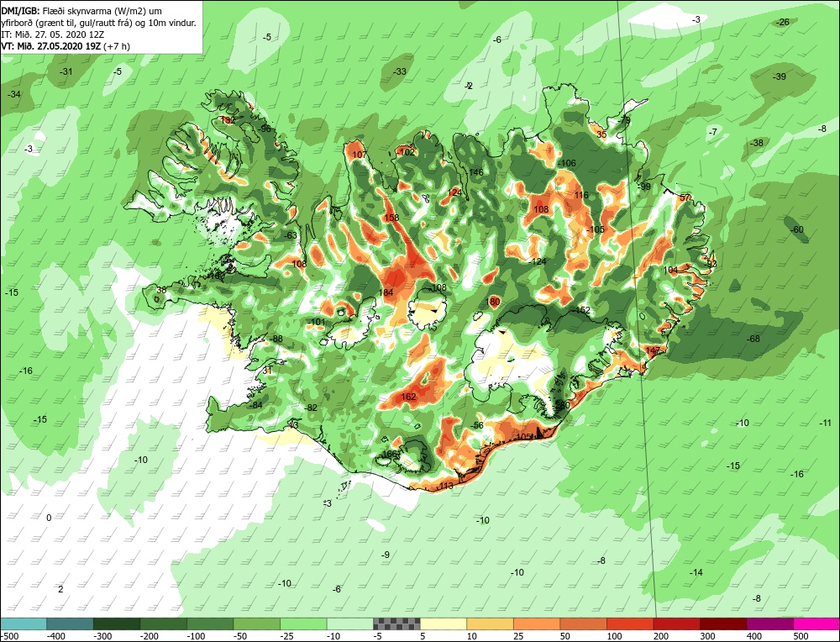The image size is (840, 642).
Task: Click the '-152' value on the map
Action: click(x=581, y=310)
